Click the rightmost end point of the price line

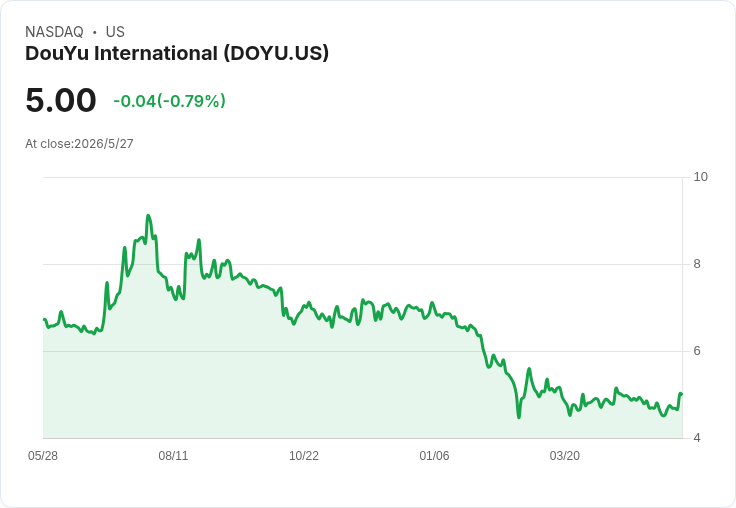[681, 394]
